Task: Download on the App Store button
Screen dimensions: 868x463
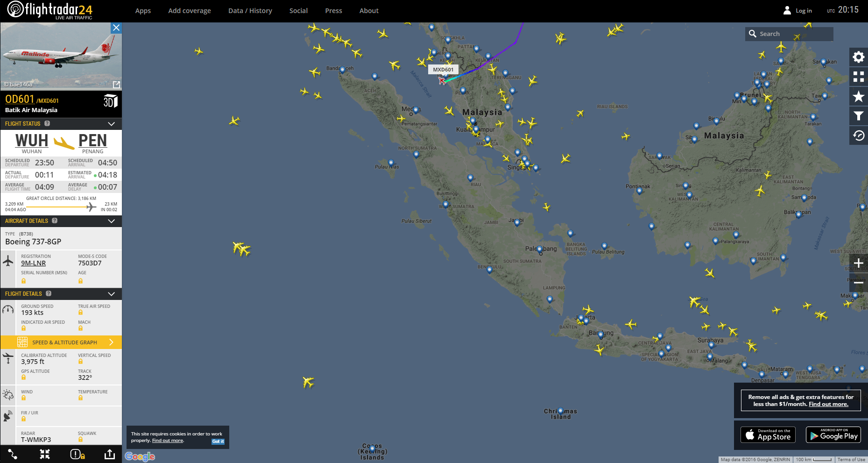Action: [768, 435]
